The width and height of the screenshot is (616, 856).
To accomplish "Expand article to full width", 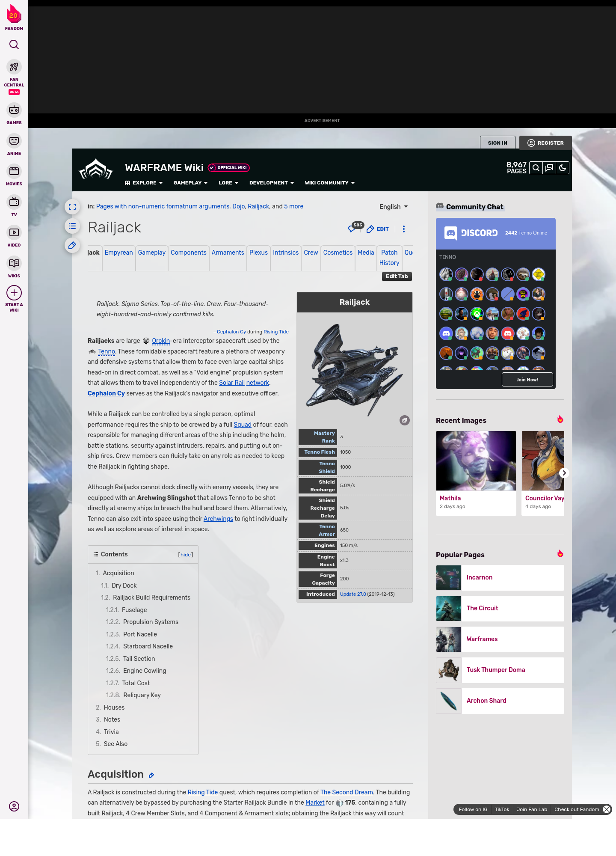I will coord(72,207).
